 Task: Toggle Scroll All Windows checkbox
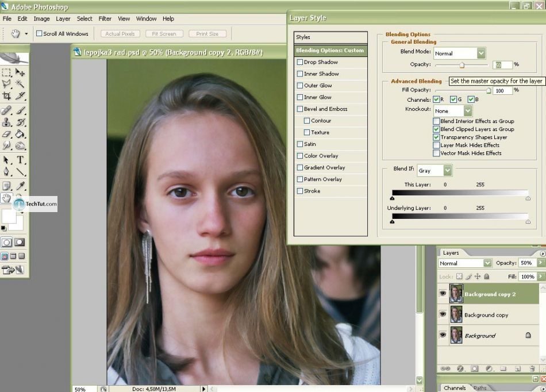(39, 34)
